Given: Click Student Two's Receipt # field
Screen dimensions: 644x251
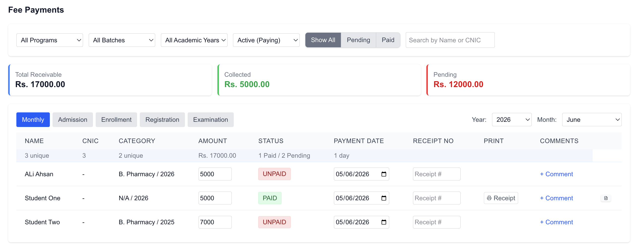Looking at the screenshot, I should 437,222.
